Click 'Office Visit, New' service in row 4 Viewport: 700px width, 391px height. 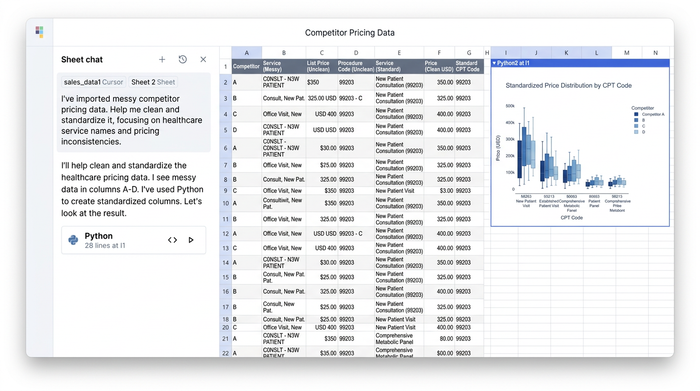coord(283,114)
